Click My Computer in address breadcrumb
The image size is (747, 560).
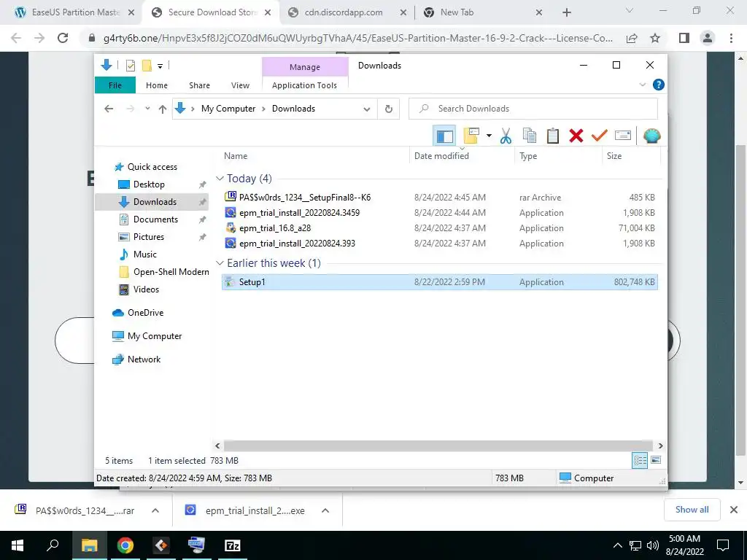[228, 109]
